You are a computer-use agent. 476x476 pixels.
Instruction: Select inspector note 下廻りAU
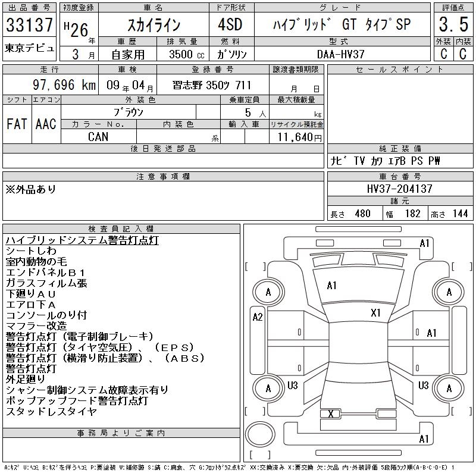click(31, 293)
